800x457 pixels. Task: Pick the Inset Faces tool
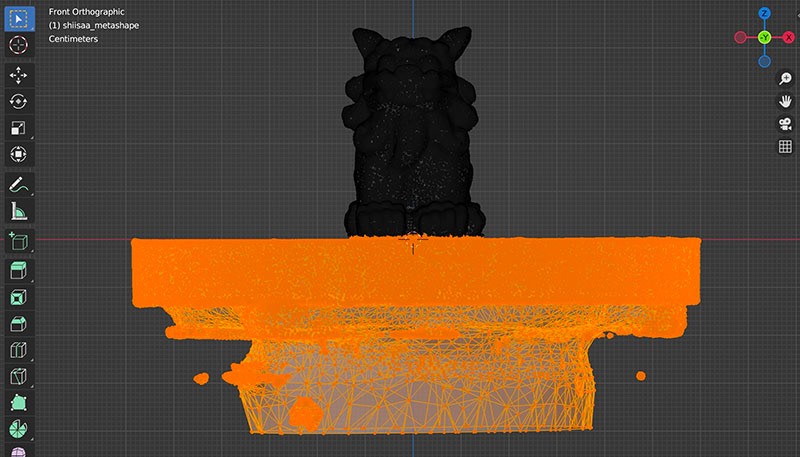(x=19, y=297)
